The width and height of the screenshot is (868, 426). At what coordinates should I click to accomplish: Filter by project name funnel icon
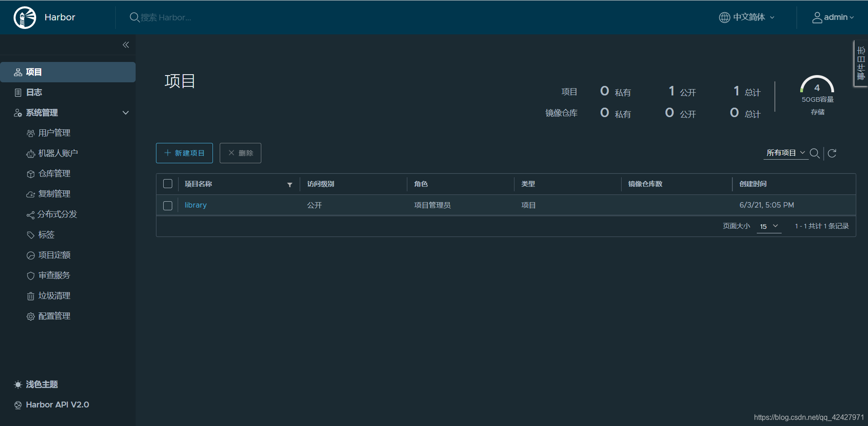290,185
